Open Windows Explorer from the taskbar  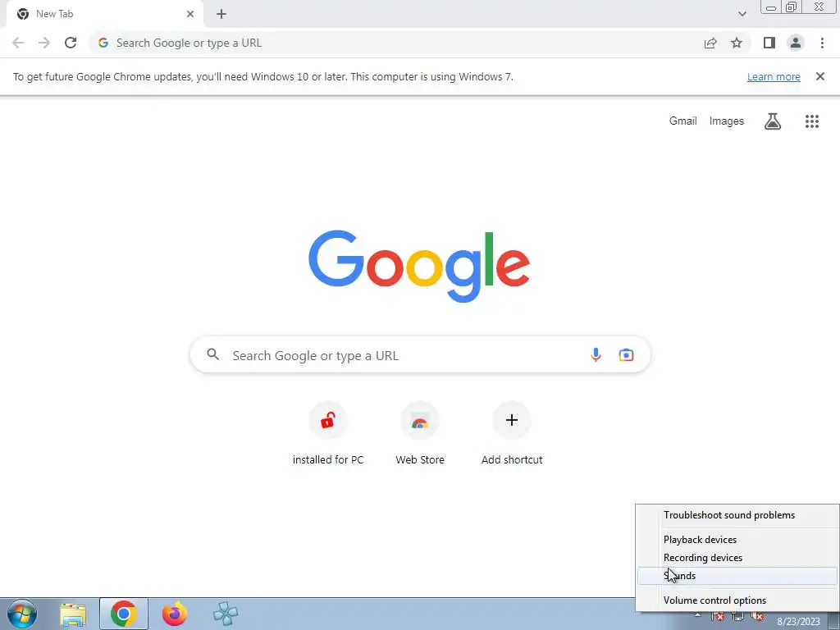73,614
